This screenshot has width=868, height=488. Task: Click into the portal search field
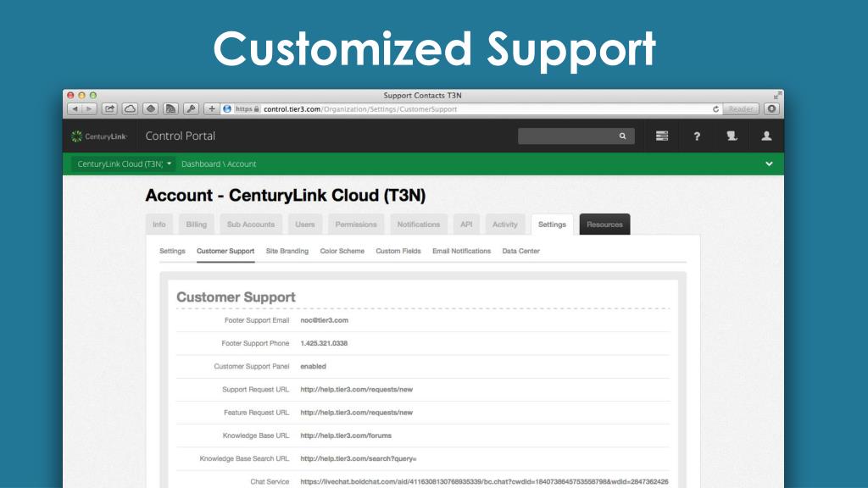[568, 136]
